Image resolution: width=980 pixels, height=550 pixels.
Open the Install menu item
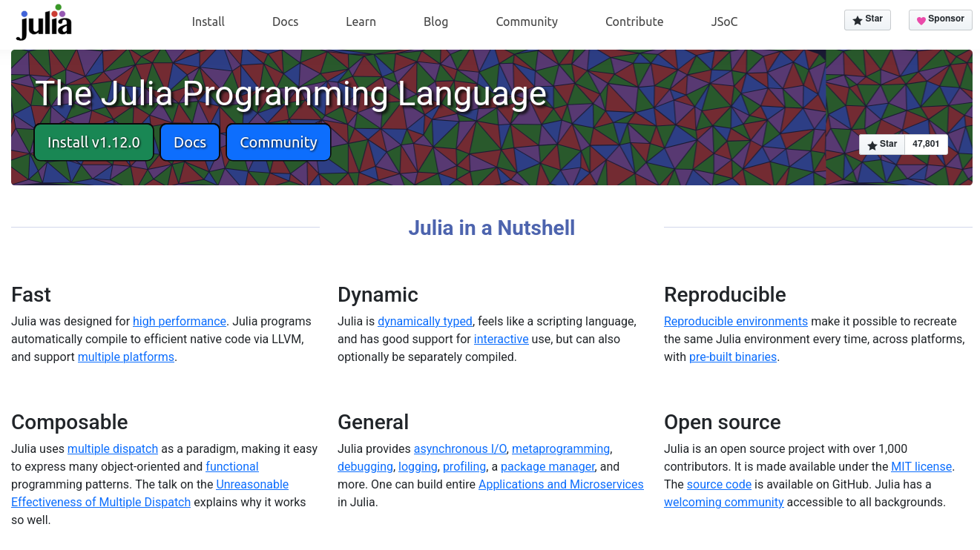tap(208, 21)
